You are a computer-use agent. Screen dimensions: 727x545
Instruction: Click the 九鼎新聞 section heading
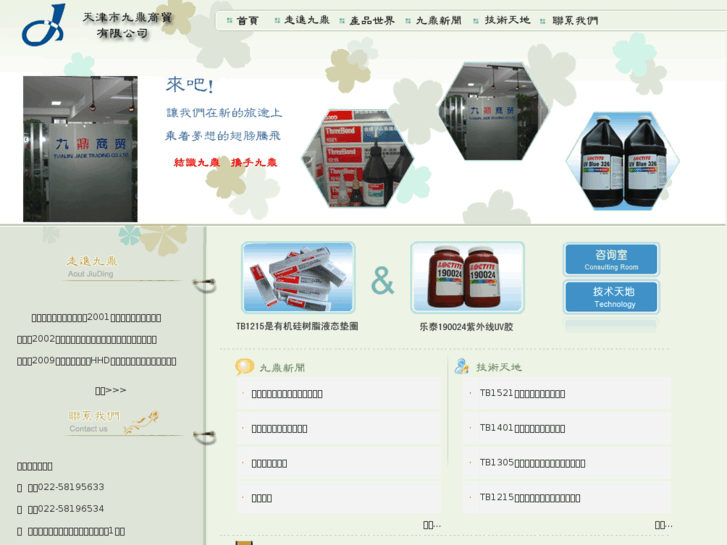(282, 368)
